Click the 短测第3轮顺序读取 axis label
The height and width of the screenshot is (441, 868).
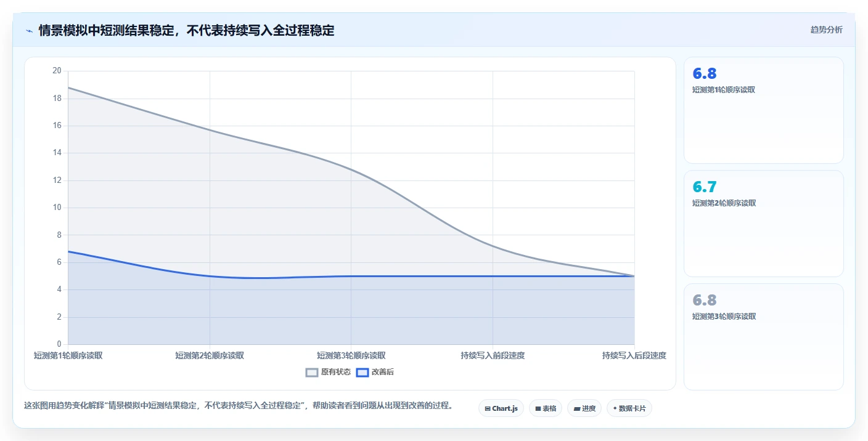click(351, 355)
